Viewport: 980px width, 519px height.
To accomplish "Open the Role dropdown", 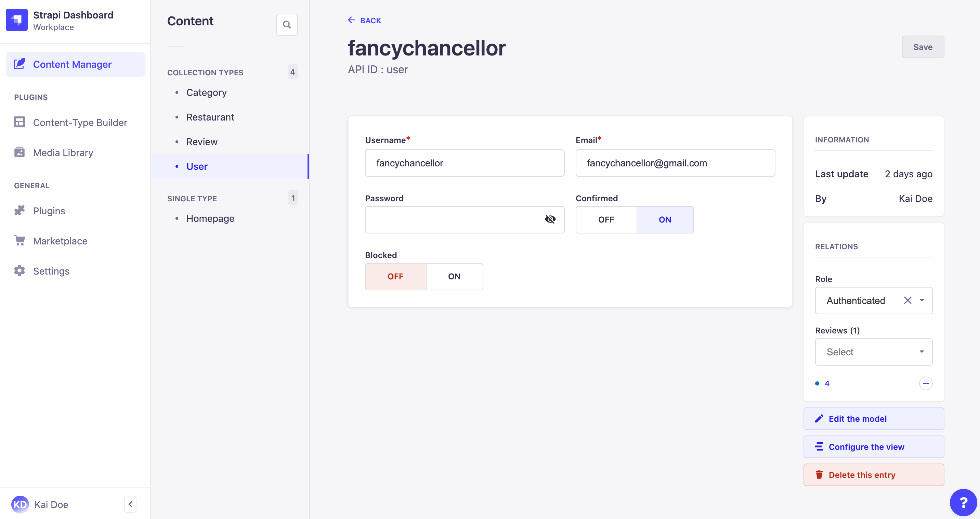I will point(922,301).
